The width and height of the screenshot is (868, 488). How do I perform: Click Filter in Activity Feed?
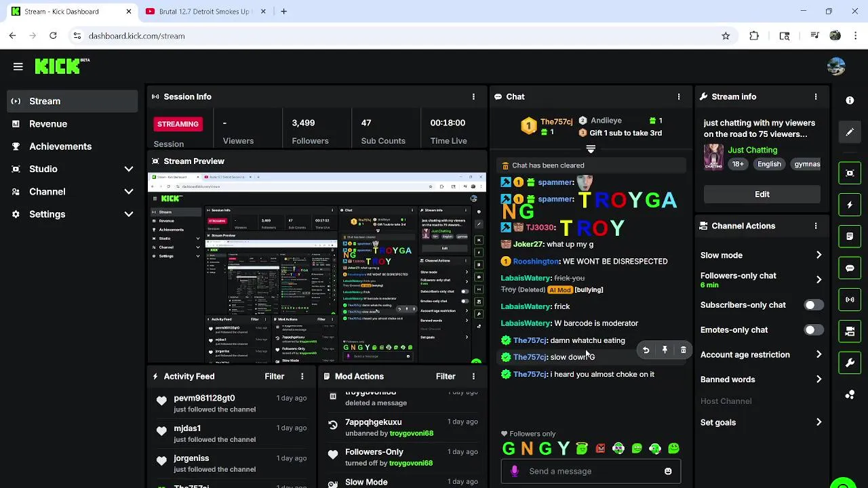coord(274,377)
